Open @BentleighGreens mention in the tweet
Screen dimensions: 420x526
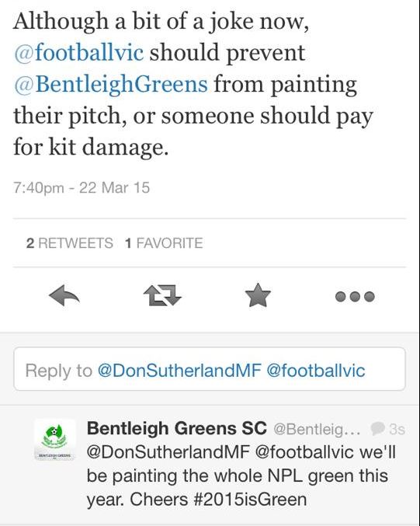(110, 84)
